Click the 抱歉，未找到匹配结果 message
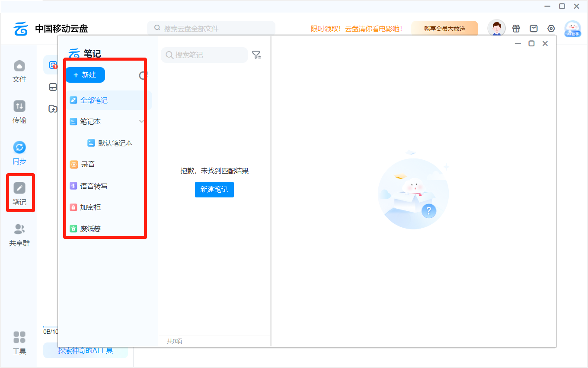588x368 pixels. point(214,171)
